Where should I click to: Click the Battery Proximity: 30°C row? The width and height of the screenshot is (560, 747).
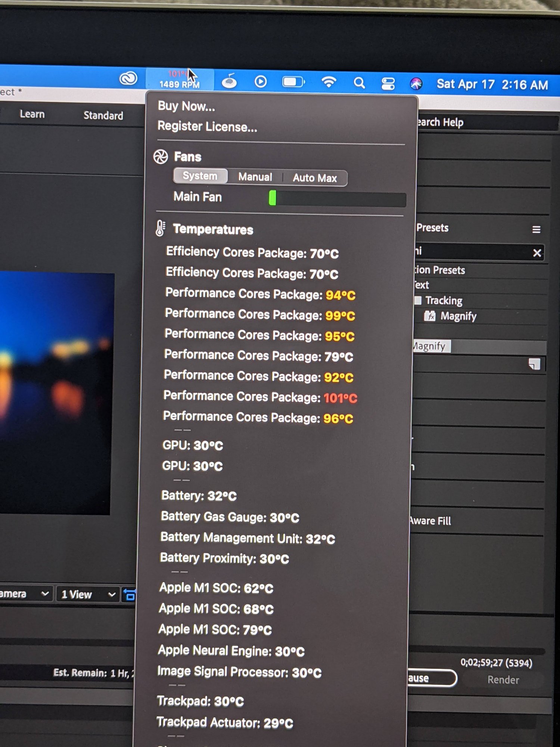[224, 558]
